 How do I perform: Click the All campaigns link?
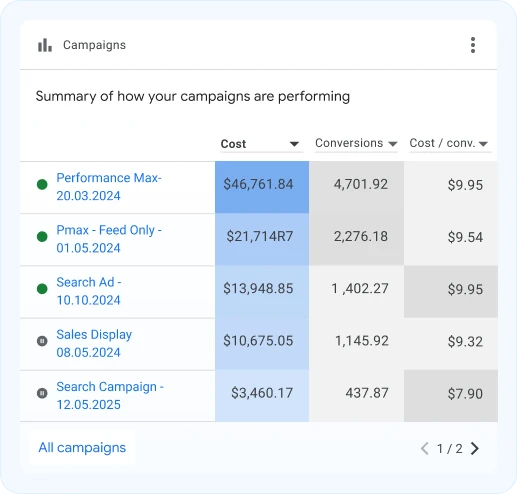click(82, 448)
